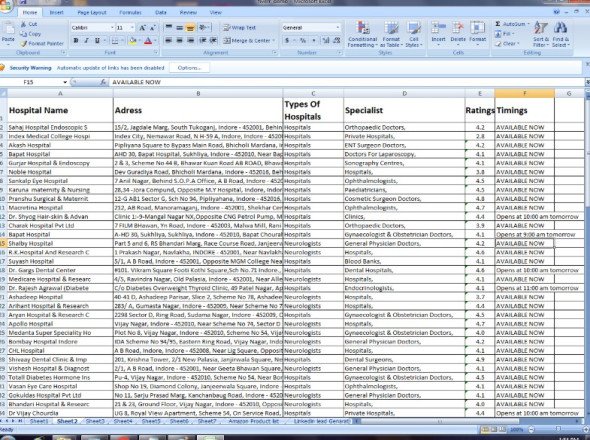This screenshot has width=590, height=440.
Task: Click the percent style icon
Action: coord(303,40)
